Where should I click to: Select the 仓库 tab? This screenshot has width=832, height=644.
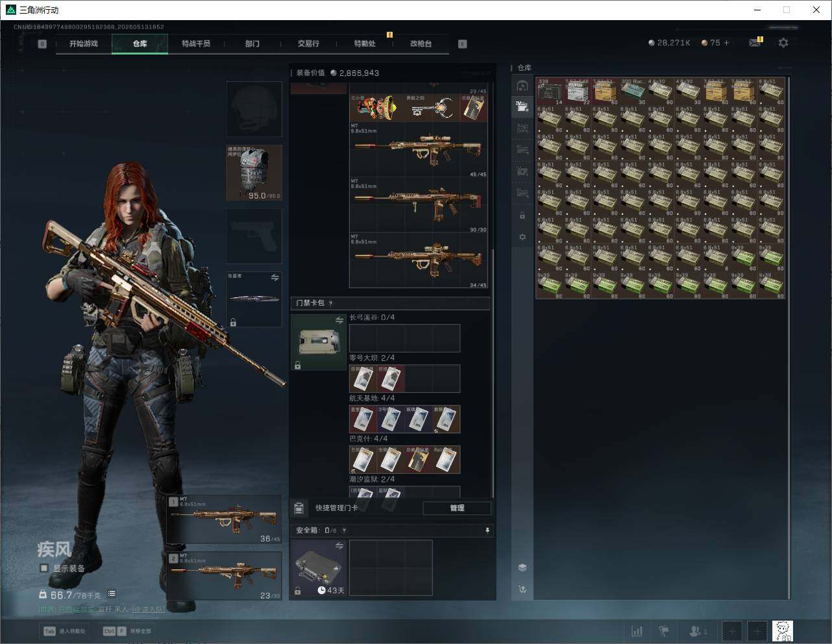click(x=140, y=43)
